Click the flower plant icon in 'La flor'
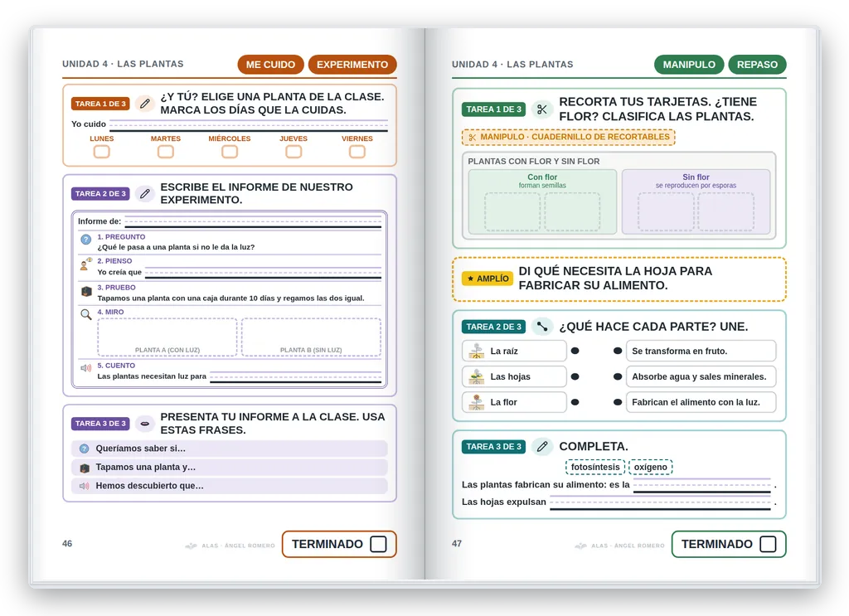 (x=477, y=402)
